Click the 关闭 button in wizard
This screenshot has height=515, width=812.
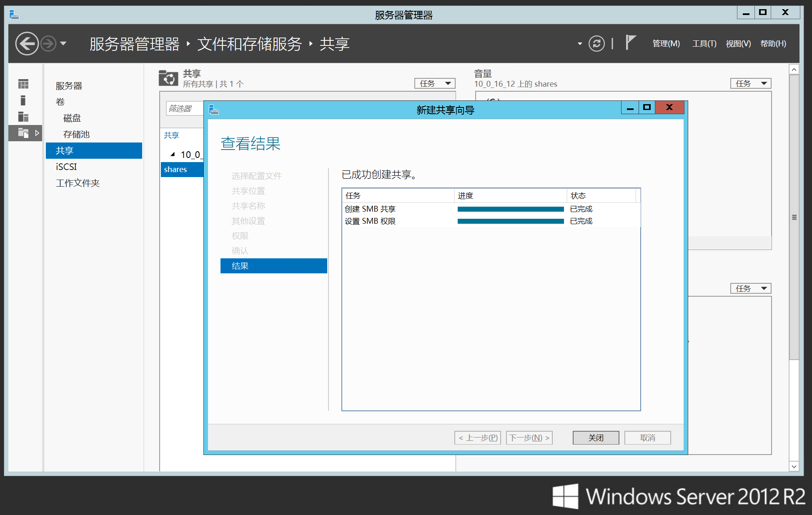pos(595,437)
